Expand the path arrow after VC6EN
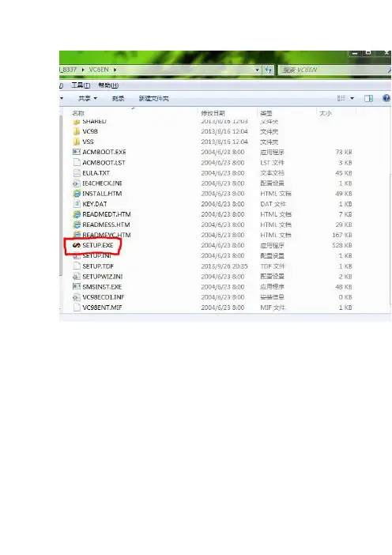Image resolution: width=392 pixels, height=555 pixels. click(115, 70)
